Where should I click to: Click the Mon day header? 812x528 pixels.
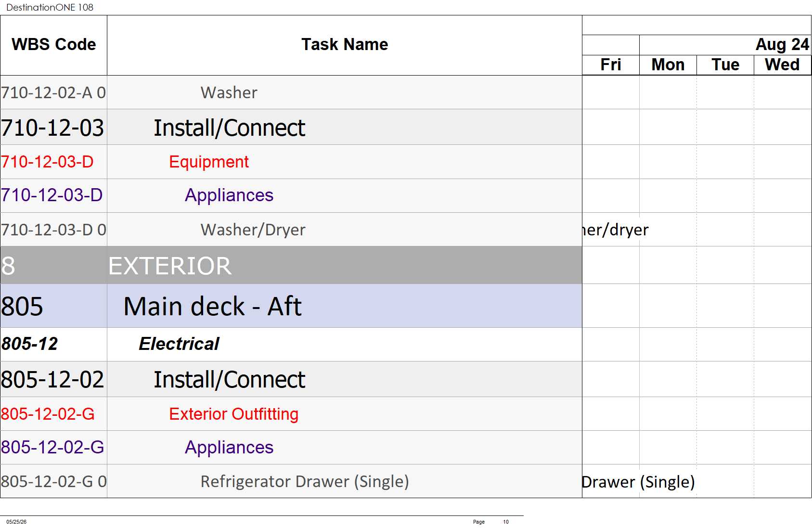[x=668, y=65]
